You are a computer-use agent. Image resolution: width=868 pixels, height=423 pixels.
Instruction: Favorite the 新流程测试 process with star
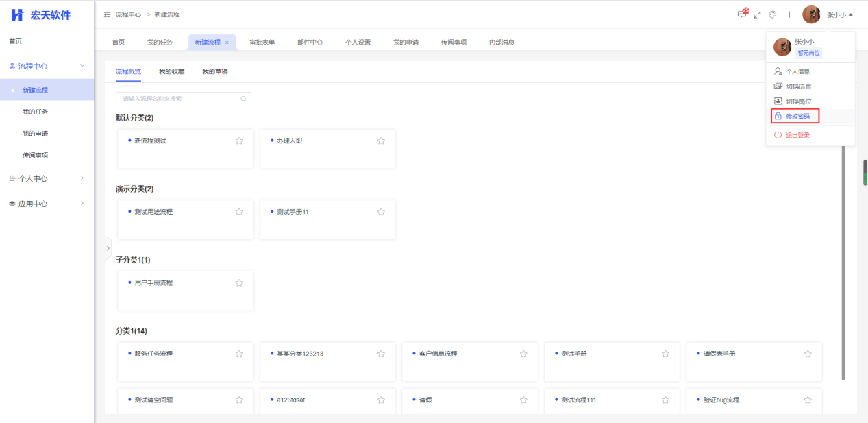coord(239,141)
